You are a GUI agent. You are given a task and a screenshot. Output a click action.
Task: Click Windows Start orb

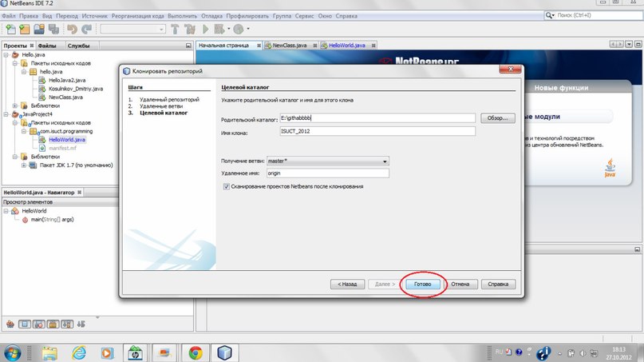point(12,353)
